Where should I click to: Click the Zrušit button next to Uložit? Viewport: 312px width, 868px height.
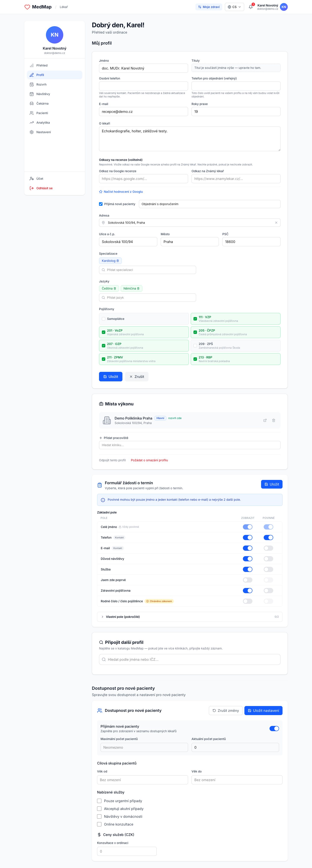[x=137, y=377]
